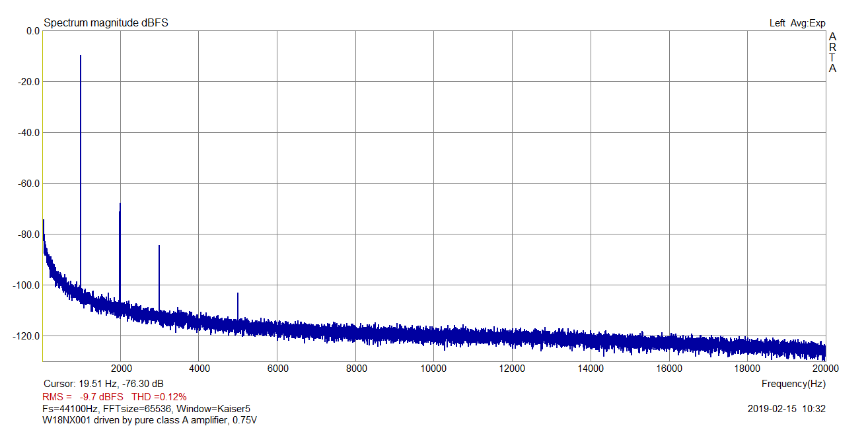Click the 'Cursor: 19.51 Hz, -76.30 dB' readout
Viewport: 868px width, 428px height.
click(x=104, y=384)
